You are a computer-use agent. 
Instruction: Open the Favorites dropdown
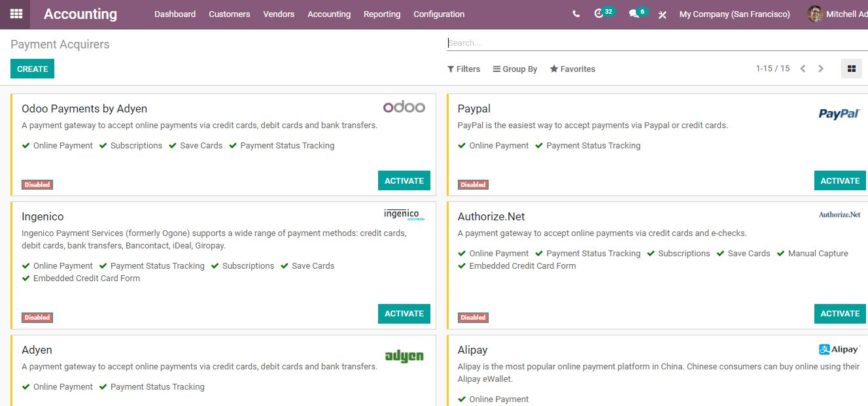(572, 69)
